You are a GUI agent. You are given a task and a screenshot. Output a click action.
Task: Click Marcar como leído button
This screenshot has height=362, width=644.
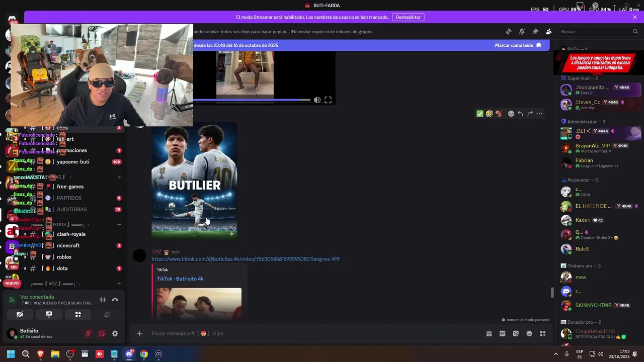[518, 45]
